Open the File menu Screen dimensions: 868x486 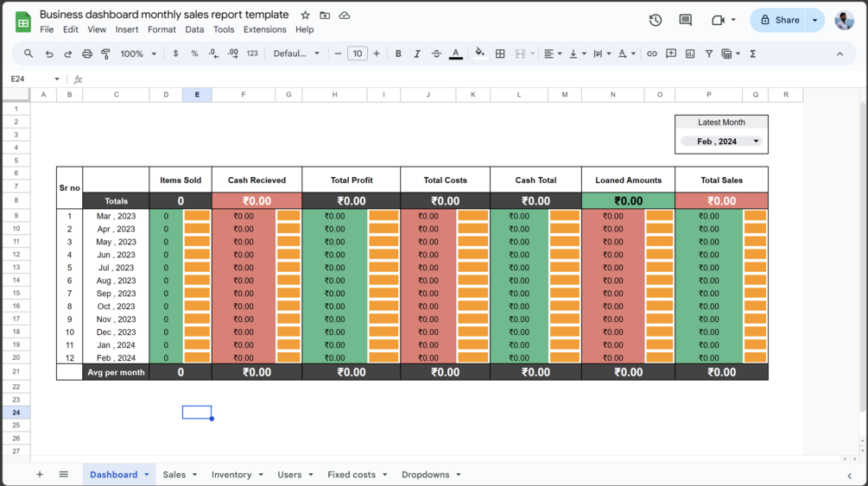pos(47,29)
